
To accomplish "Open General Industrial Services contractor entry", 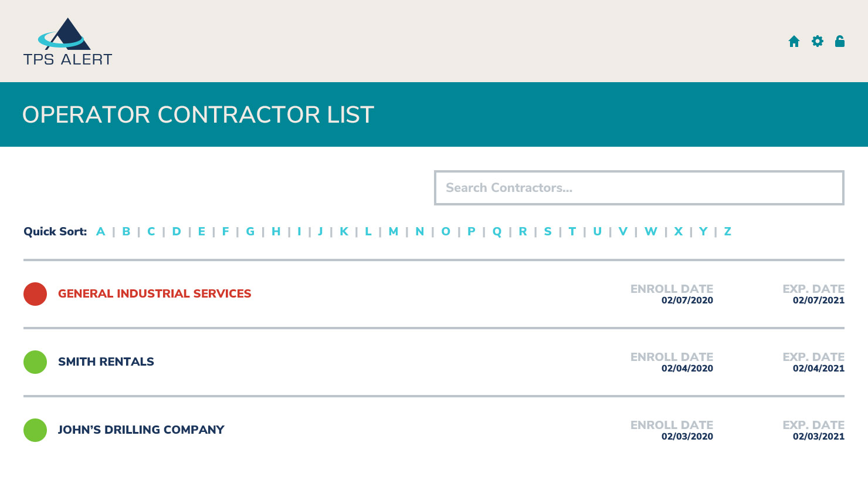I will click(154, 293).
